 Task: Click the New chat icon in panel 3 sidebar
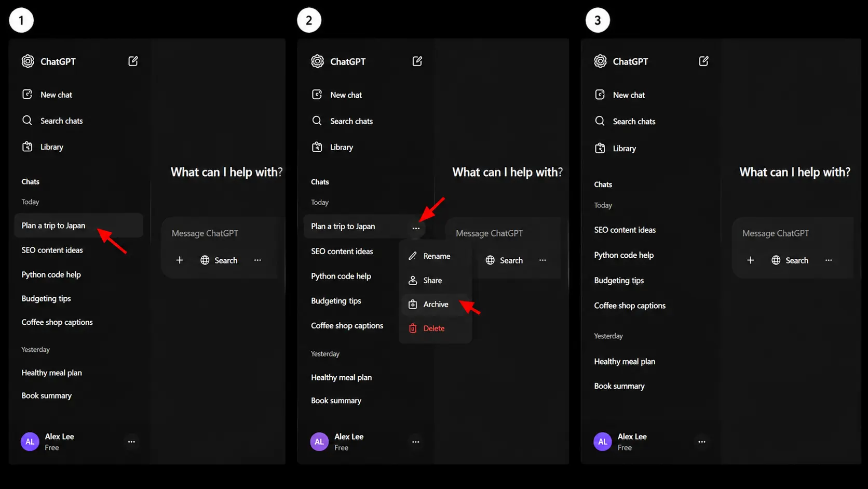tap(600, 95)
